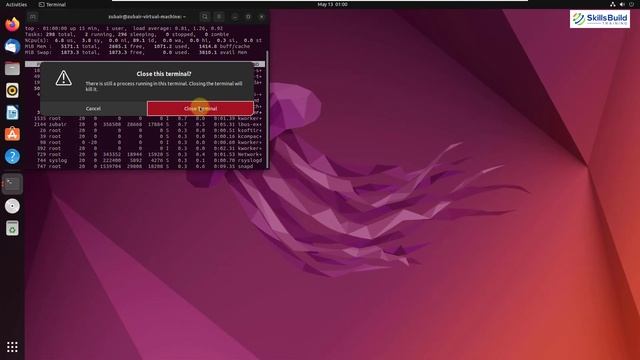Click the new tab icon in terminal header
Screen dimensions: 640x360
33,17
